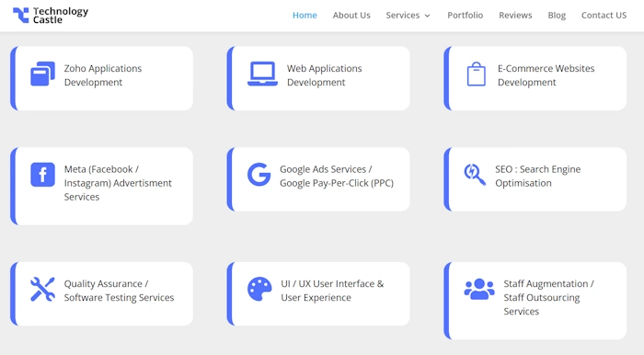Navigate to Portfolio

[x=466, y=16]
